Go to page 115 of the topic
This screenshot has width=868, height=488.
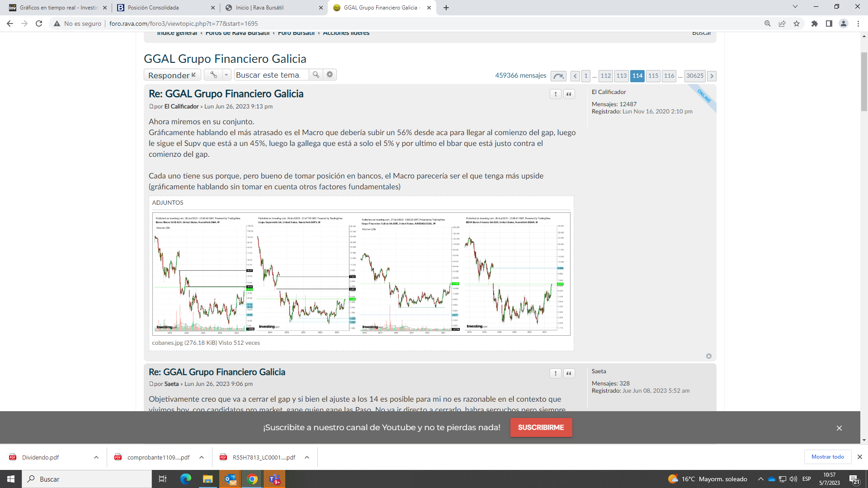pyautogui.click(x=653, y=76)
